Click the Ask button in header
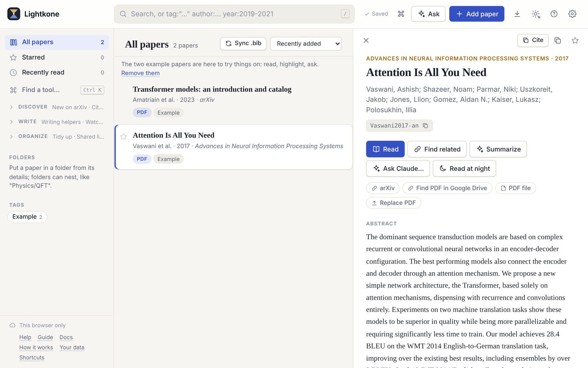This screenshot has width=588, height=368. (428, 14)
